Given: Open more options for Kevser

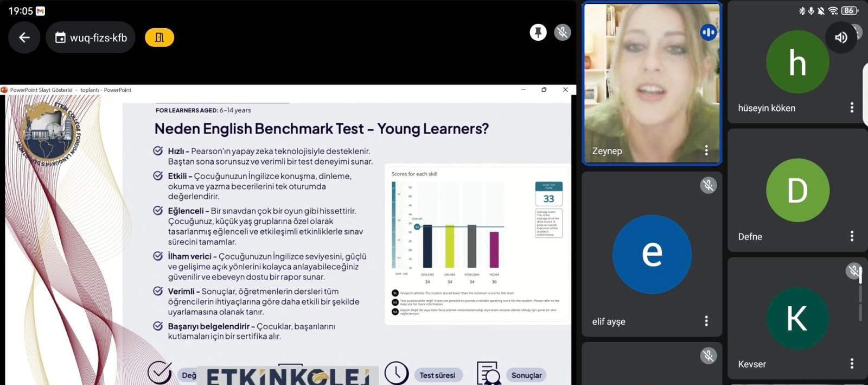Looking at the screenshot, I should pos(852,363).
